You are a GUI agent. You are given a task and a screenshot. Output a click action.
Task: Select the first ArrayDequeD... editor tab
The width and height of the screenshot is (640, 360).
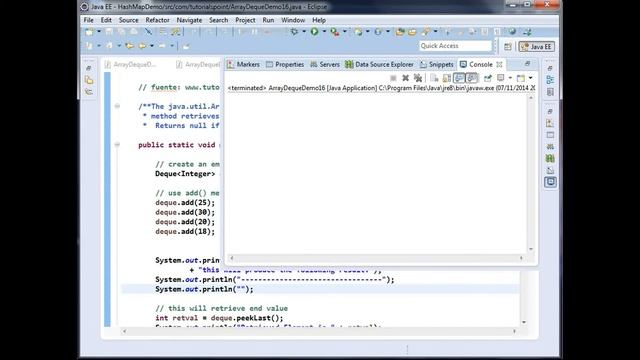(131, 64)
